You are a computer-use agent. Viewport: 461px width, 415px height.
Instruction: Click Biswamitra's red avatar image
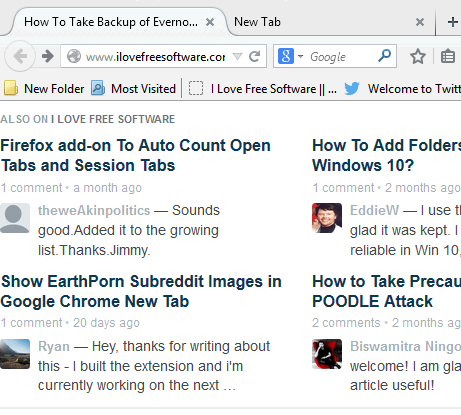point(327,354)
